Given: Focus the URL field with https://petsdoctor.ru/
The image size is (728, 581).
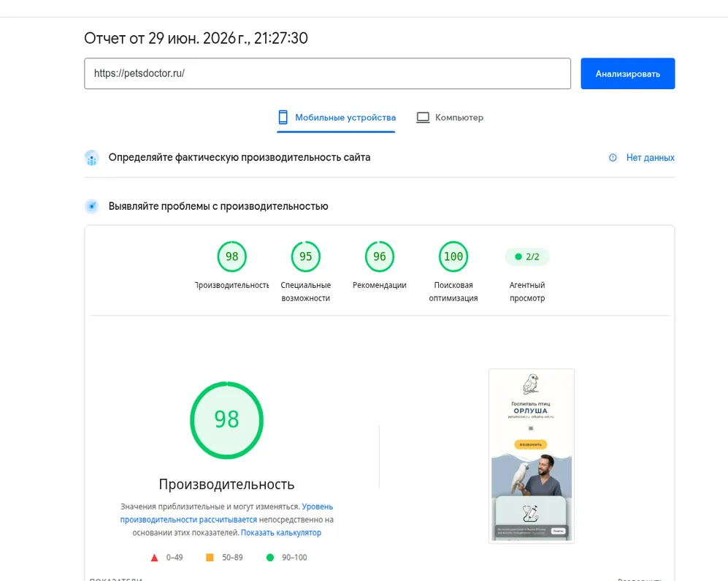Looking at the screenshot, I should [x=327, y=73].
